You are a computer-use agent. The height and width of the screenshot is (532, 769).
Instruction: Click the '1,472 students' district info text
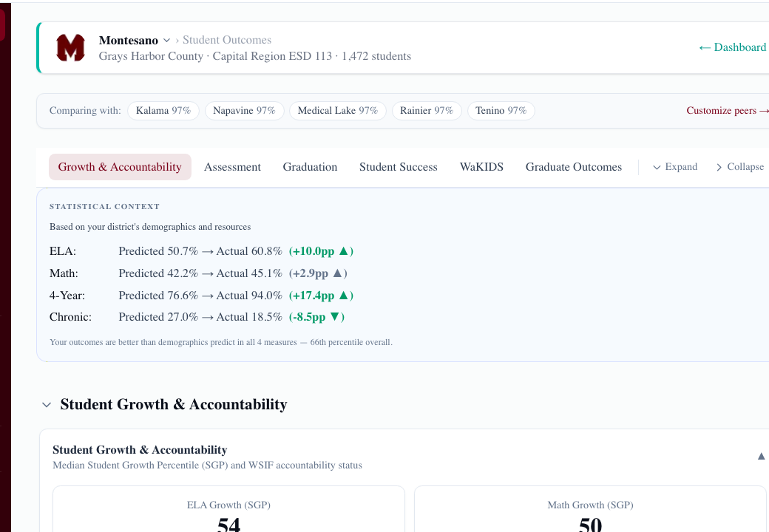click(x=376, y=56)
